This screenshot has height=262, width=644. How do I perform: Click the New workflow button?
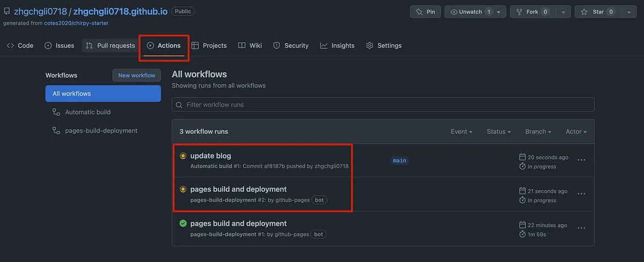(136, 76)
